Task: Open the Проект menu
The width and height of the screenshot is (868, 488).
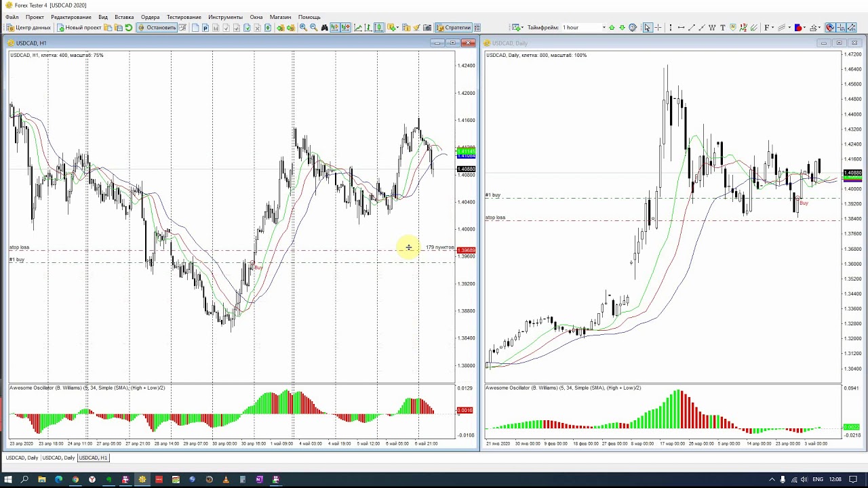Action: click(x=35, y=17)
